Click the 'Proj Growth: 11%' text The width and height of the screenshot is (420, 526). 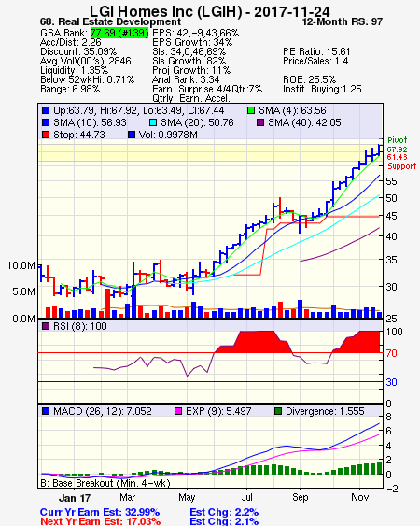191,70
